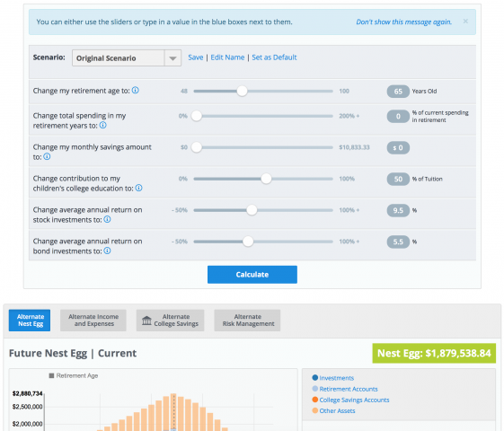Toggle the College Savings Accounts legend dot
Image resolution: width=504 pixels, height=431 pixels.
[x=315, y=400]
